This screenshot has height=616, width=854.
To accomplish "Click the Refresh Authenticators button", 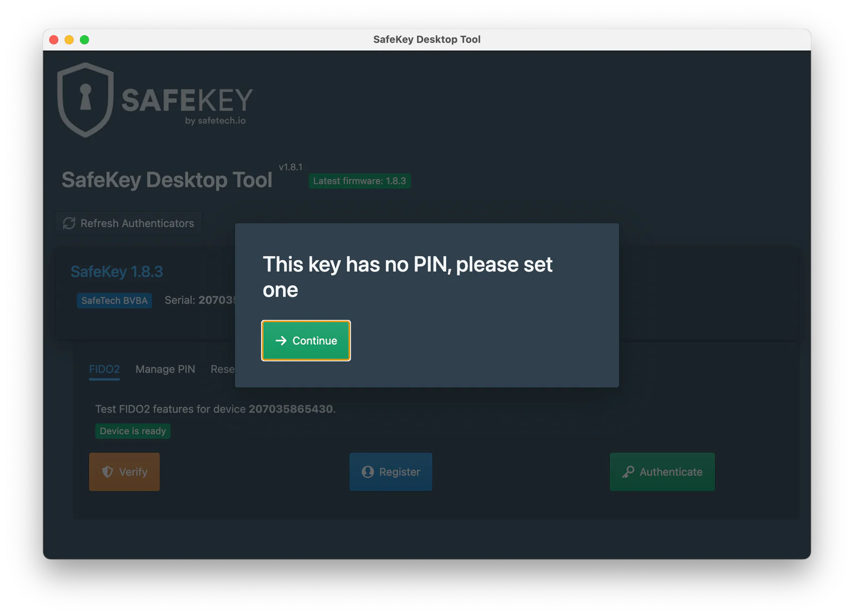I will coord(129,223).
